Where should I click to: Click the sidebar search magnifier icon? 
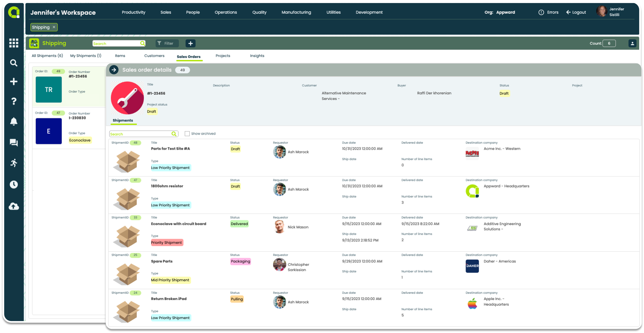(x=14, y=63)
